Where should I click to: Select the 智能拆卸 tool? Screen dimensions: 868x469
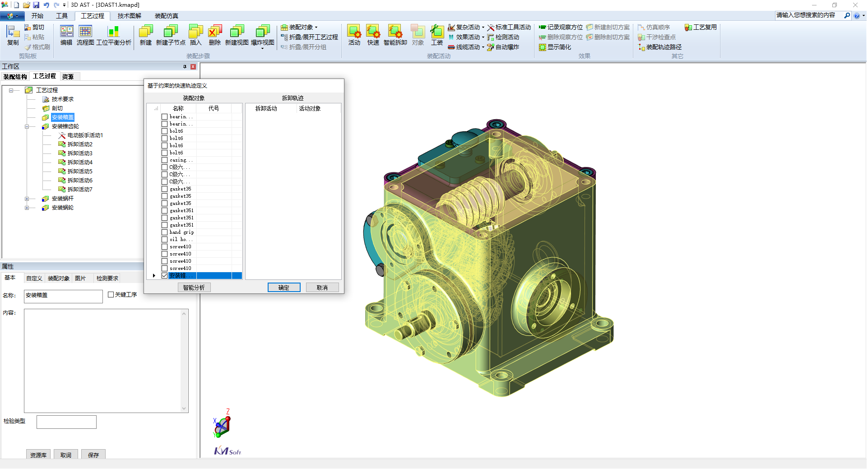pos(395,32)
